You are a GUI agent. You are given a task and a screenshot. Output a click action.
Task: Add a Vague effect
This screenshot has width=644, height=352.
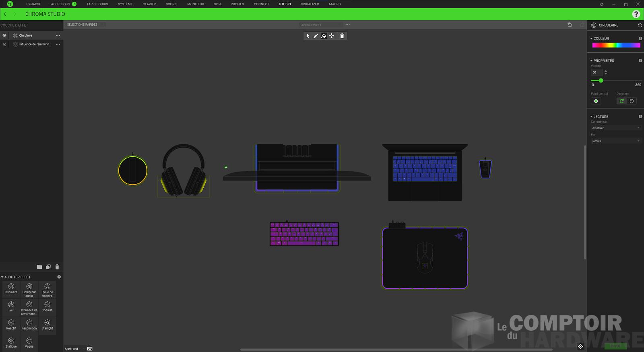[x=29, y=343]
